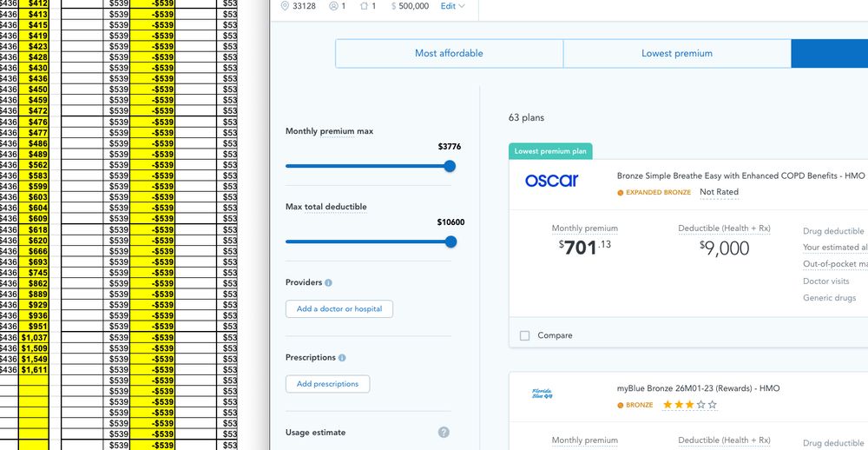Click the BRONZE badge on the myBlue plan
Viewport: 868px width, 450px height.
coord(635,405)
